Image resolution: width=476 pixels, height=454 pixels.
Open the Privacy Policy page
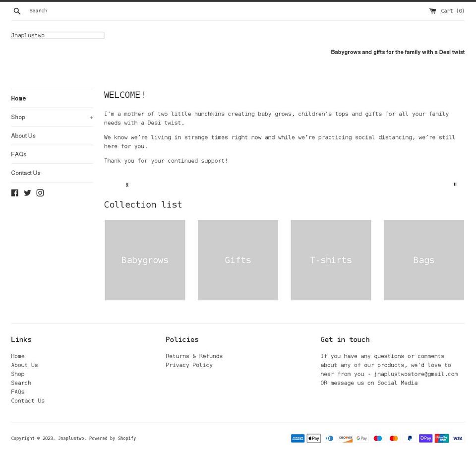(x=189, y=365)
